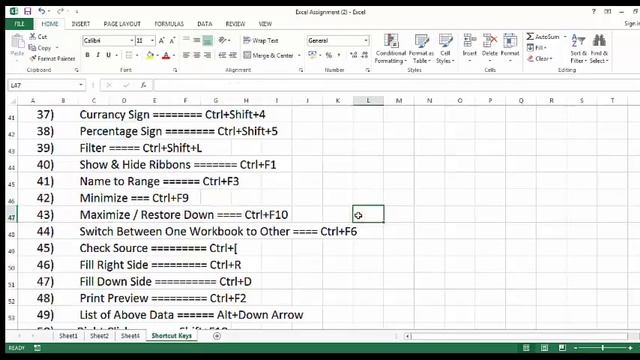Viewport: 640px width, 360px height.
Task: Increase font size with the larger A icon
Action: 162,40
